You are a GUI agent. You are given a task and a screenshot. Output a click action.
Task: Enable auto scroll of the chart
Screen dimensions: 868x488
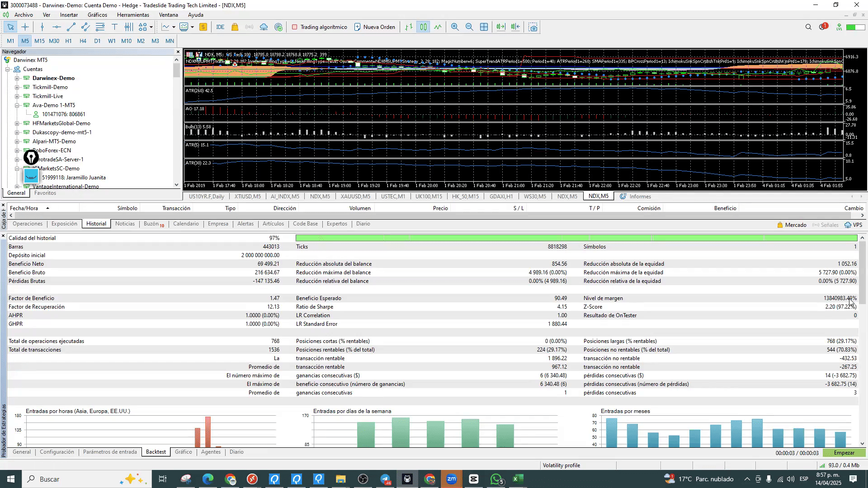500,27
